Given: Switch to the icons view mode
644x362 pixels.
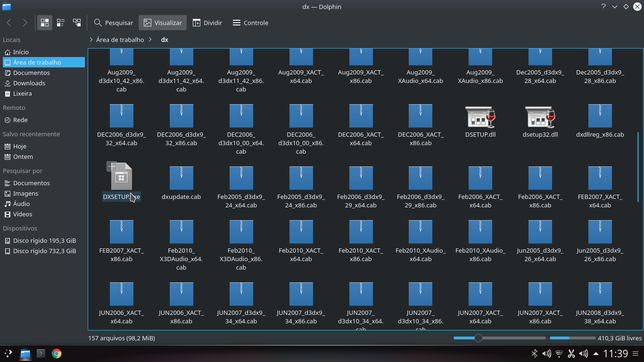Looking at the screenshot, I should pos(44,22).
